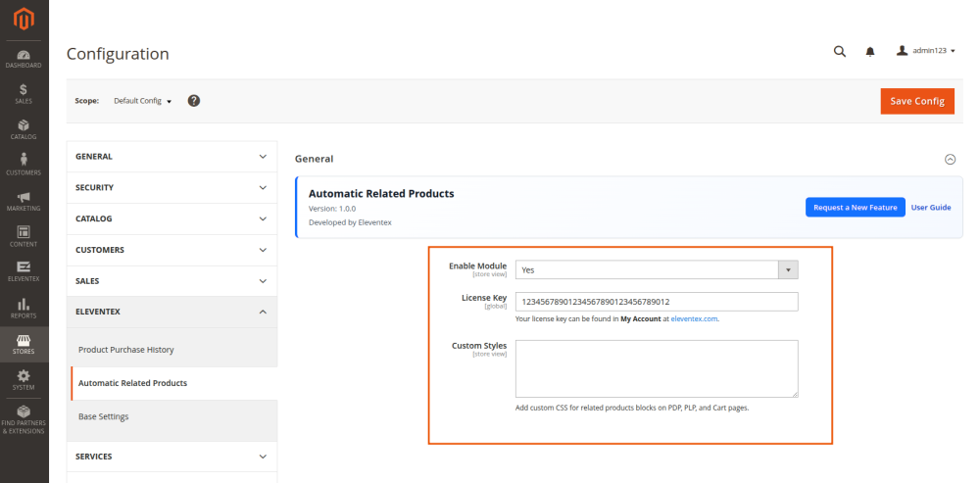Collapse the Eleventex configuration section

171,312
